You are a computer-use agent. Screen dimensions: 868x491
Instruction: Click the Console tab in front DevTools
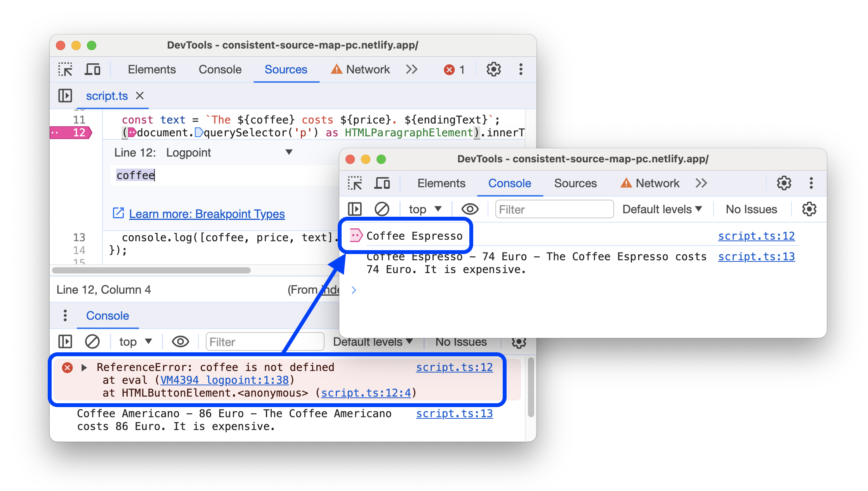coord(510,184)
